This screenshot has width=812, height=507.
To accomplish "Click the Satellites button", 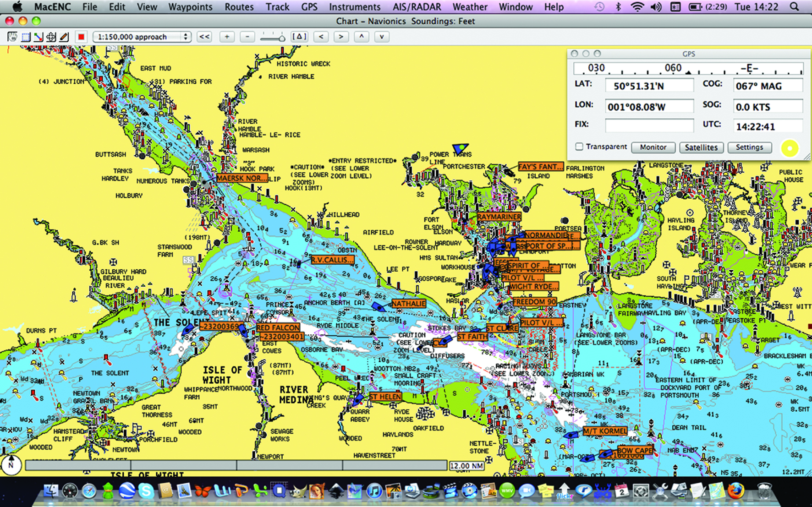I will 701,147.
